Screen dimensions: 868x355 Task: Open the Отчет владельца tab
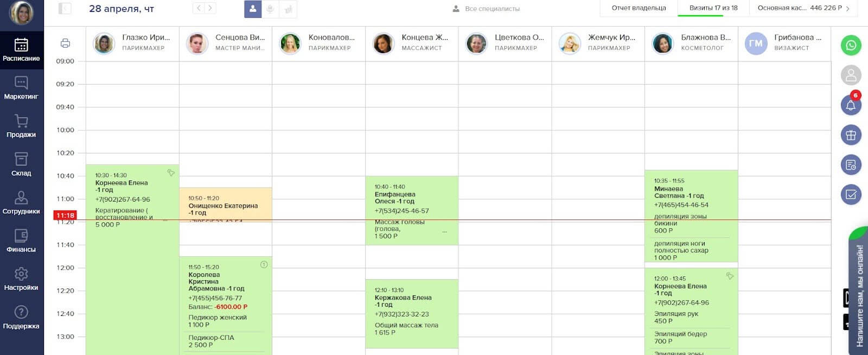coord(639,8)
